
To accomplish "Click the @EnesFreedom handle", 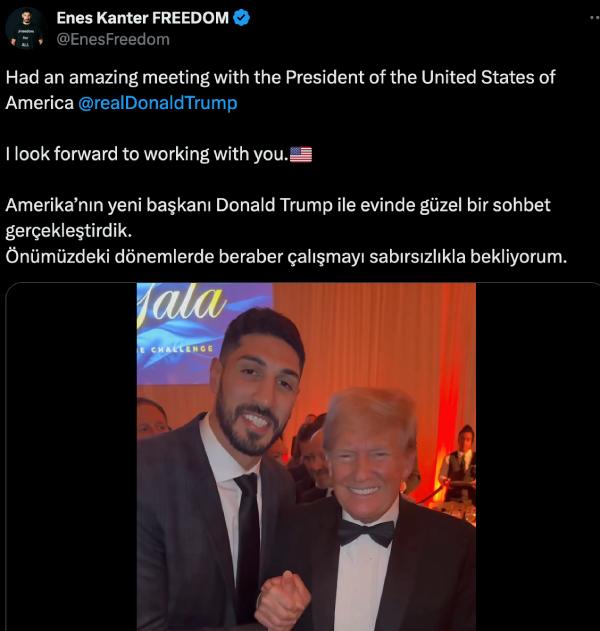I will pos(113,39).
